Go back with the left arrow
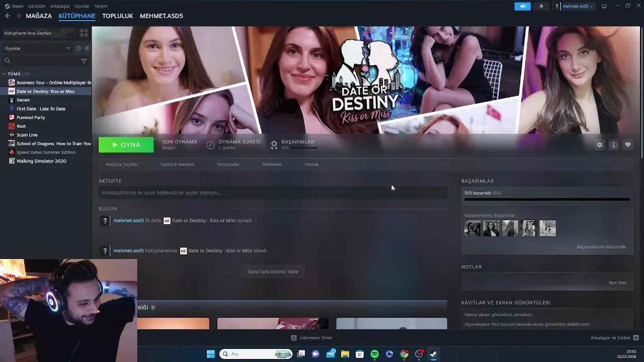 [x=8, y=16]
